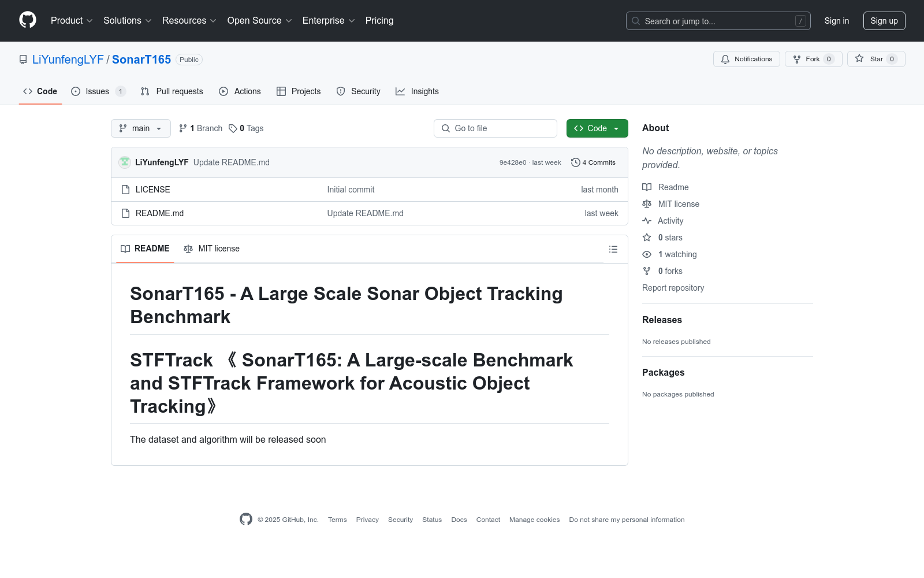This screenshot has width=924, height=578.
Task: Open the Releases section heading link
Action: pyautogui.click(x=662, y=320)
